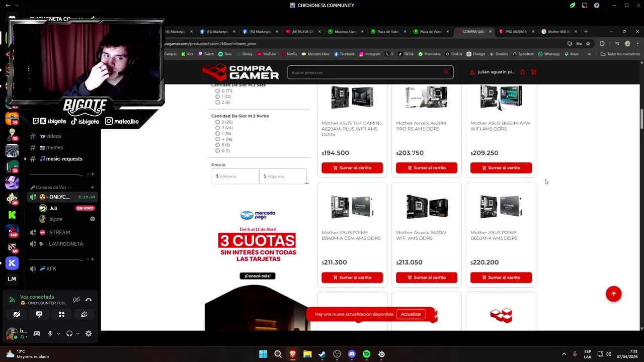This screenshot has width=644, height=362.
Task: Open memes Discord channel
Action: pos(54,147)
